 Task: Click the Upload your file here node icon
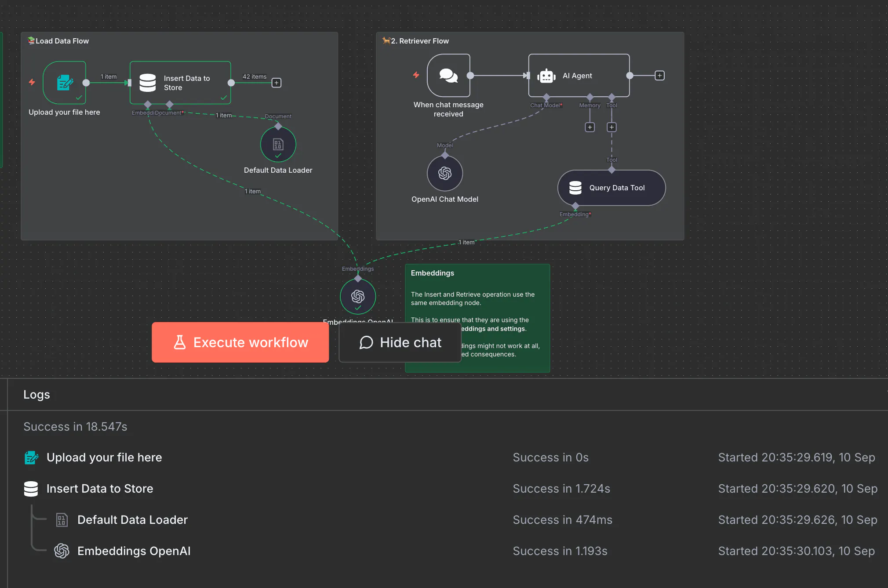pyautogui.click(x=64, y=82)
